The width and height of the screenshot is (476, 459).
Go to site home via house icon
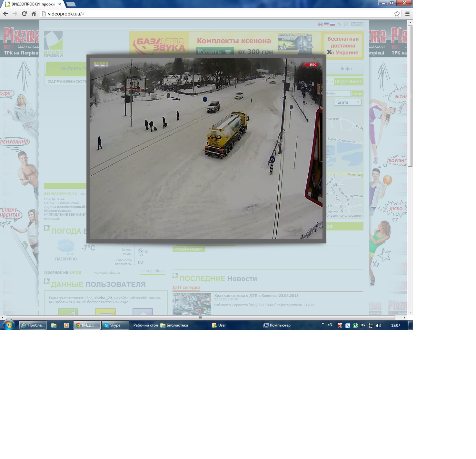[339, 24]
